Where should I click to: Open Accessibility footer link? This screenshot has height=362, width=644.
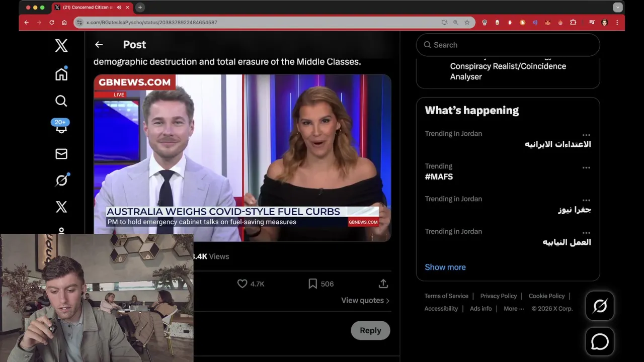point(441,309)
